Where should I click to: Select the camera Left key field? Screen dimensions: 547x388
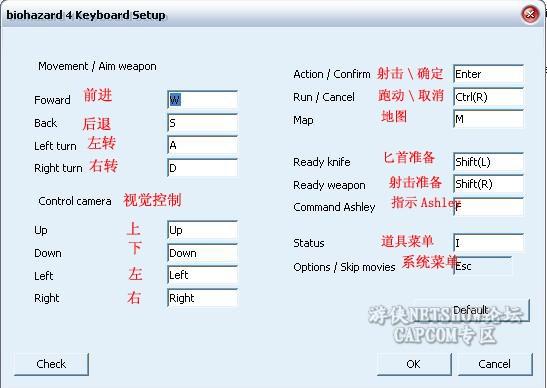click(x=202, y=275)
